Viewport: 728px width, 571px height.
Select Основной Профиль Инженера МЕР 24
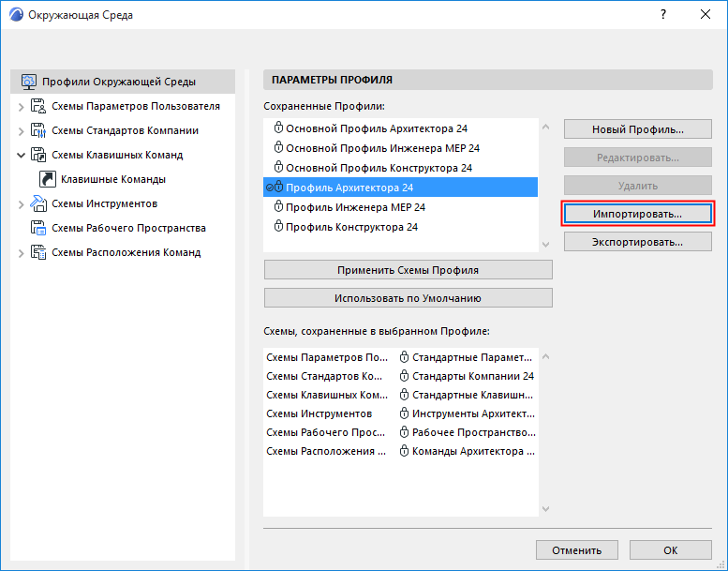tap(401, 148)
